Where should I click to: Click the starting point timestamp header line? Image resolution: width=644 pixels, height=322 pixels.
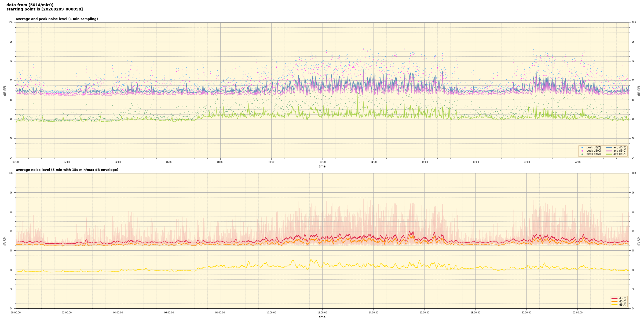(45, 9)
